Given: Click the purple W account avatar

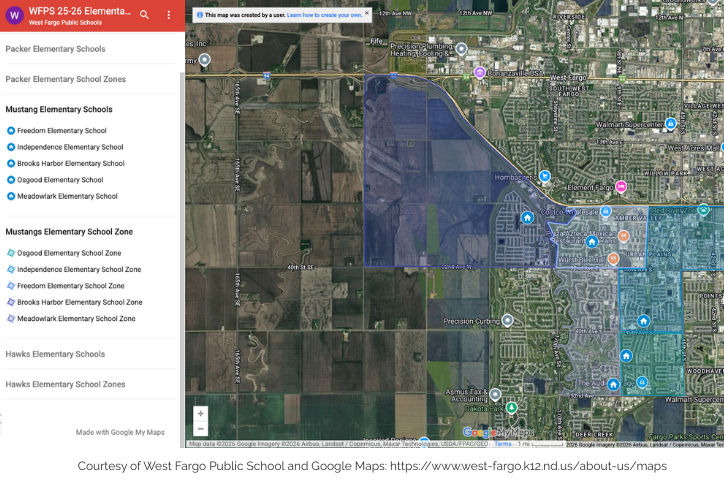Looking at the screenshot, I should [x=14, y=15].
